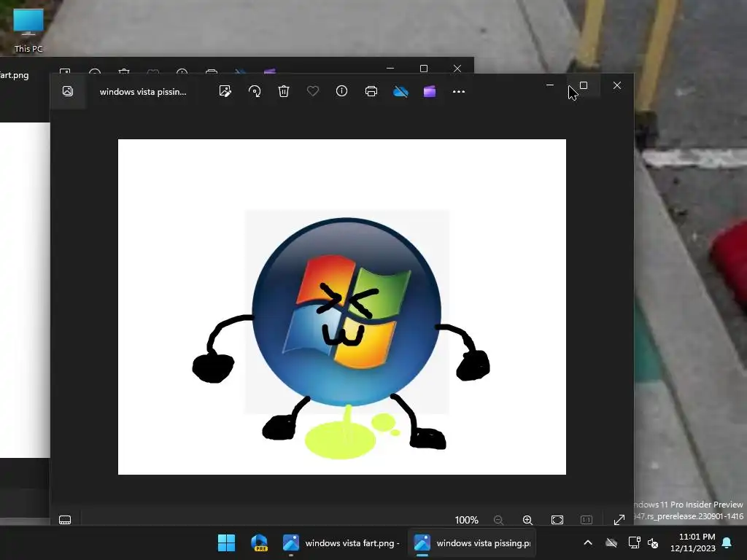Minimize the background fart.png Photos window

(x=390, y=69)
